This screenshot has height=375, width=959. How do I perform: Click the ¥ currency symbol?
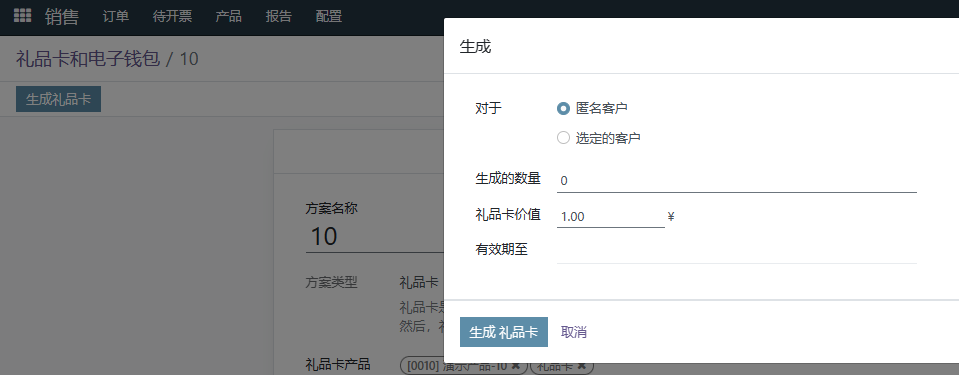(x=671, y=217)
